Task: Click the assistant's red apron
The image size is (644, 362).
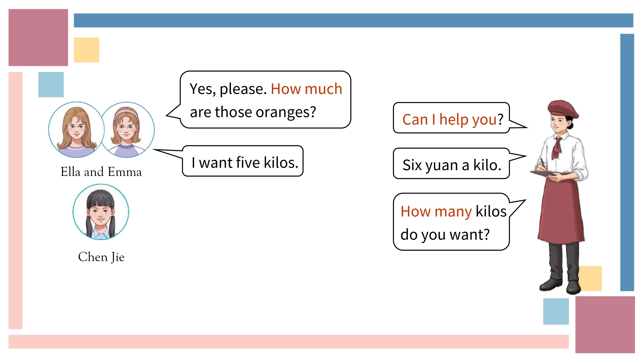Action: [561, 209]
